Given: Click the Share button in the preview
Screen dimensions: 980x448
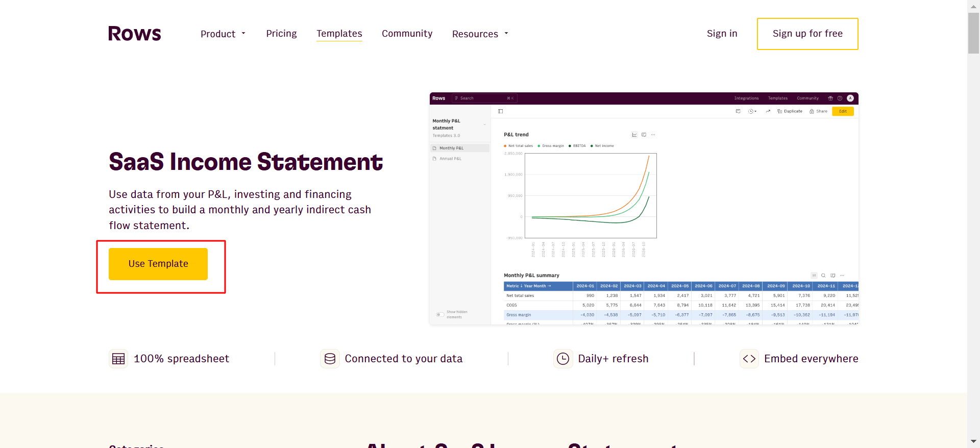Looking at the screenshot, I should tap(819, 111).
